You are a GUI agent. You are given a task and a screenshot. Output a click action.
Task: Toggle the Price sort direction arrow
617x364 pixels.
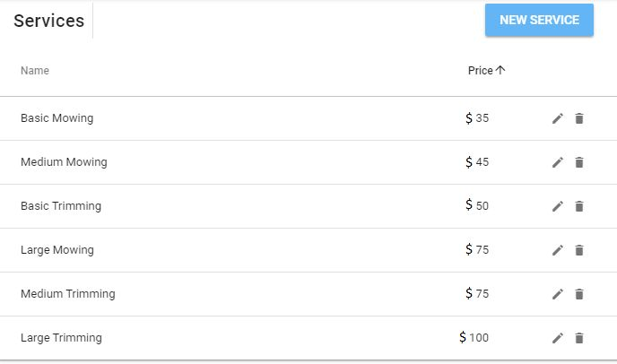click(x=500, y=71)
